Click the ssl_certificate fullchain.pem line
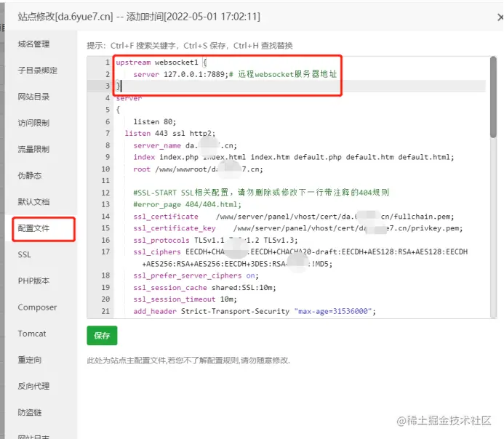The width and height of the screenshot is (504, 439). pos(294,217)
